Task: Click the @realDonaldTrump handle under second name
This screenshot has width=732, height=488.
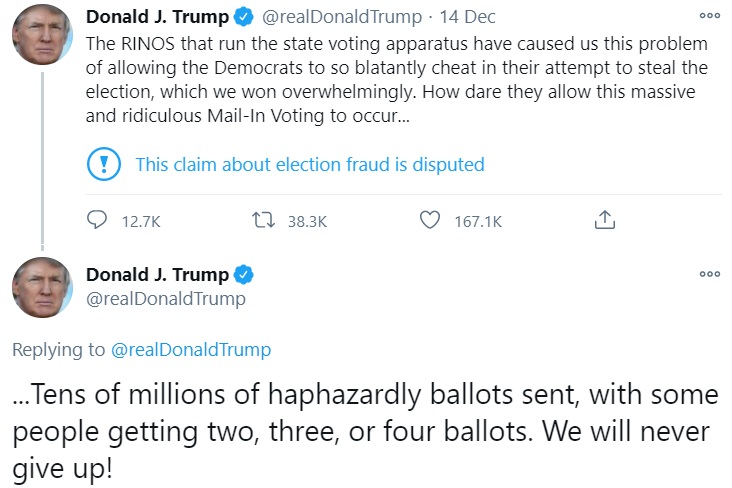Action: 165,298
